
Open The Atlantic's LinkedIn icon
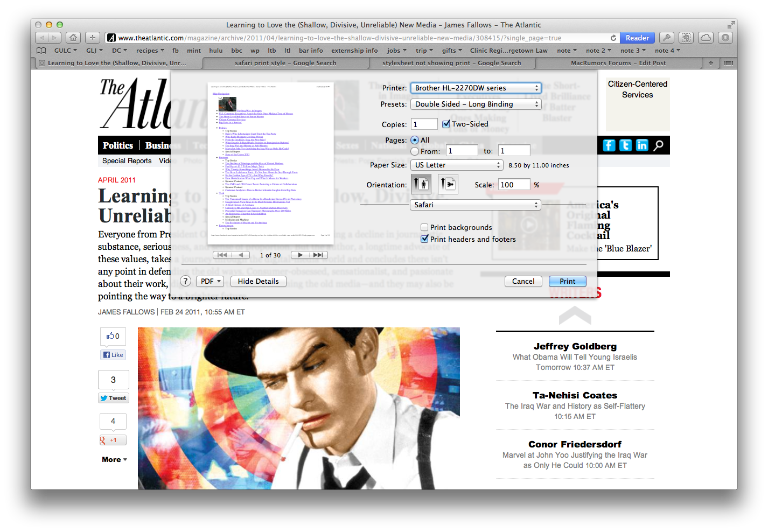(642, 145)
